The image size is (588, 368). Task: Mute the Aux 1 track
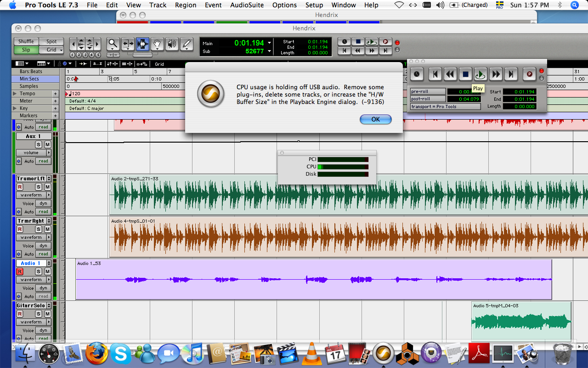click(47, 144)
